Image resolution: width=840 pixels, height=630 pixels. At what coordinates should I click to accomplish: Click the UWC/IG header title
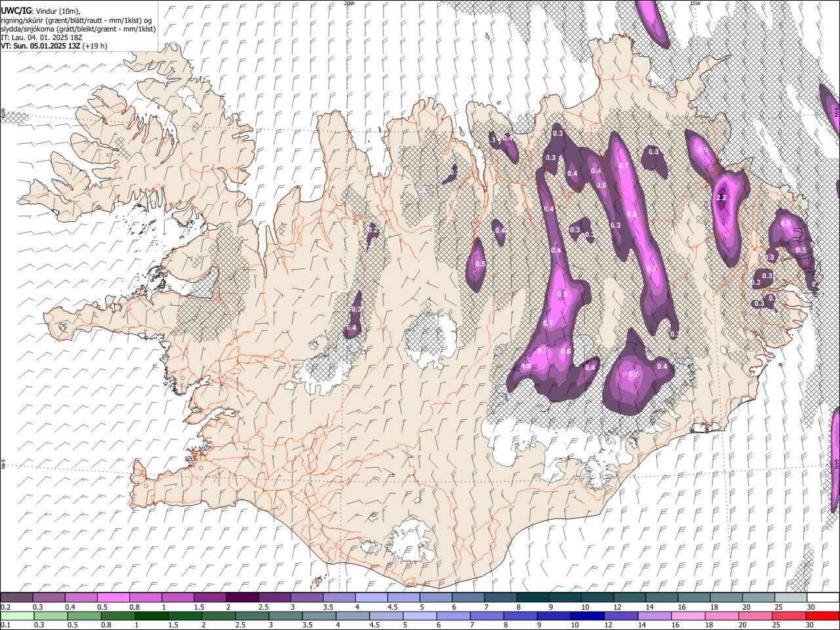[x=16, y=10]
